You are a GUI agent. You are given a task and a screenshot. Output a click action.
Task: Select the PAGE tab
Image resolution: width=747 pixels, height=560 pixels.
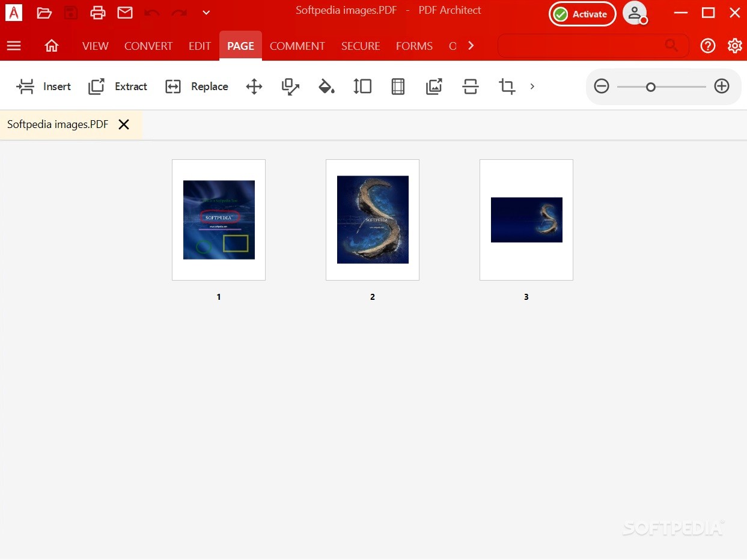[240, 46]
